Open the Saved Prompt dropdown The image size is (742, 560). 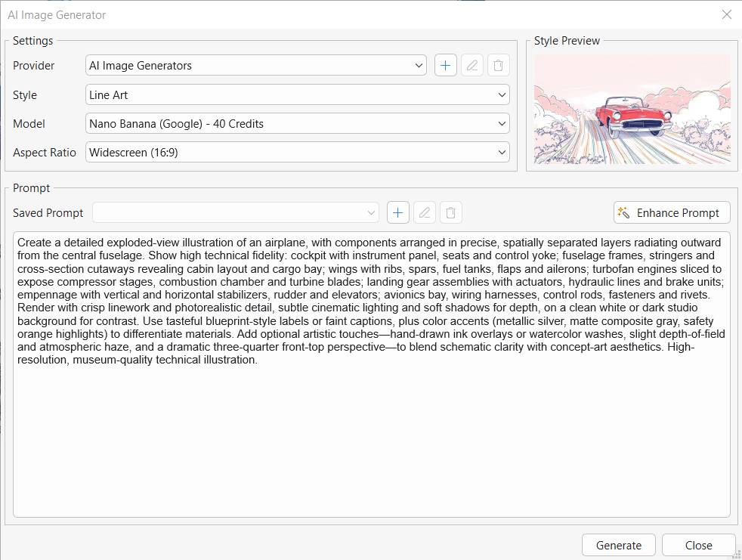(235, 213)
